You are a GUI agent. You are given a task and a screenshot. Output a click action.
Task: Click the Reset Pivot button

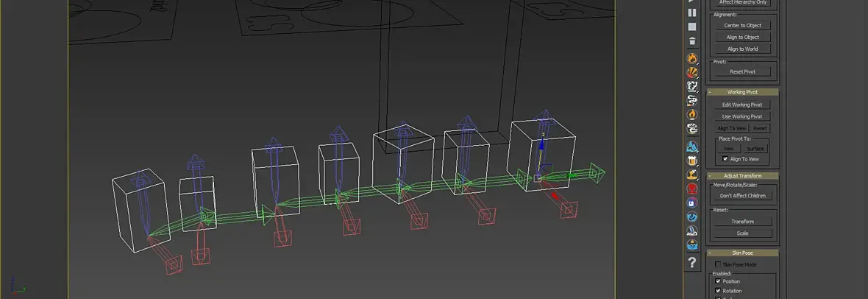(742, 71)
